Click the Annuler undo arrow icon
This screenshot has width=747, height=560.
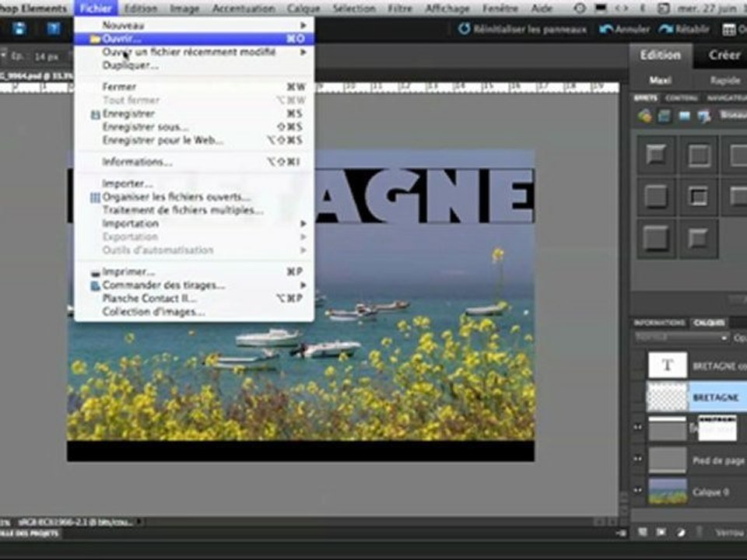(x=606, y=29)
